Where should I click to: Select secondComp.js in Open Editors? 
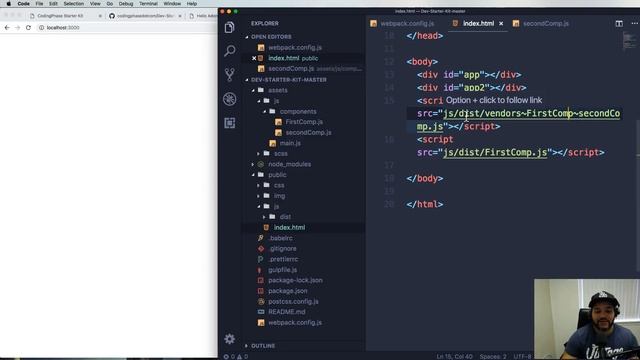(x=291, y=69)
